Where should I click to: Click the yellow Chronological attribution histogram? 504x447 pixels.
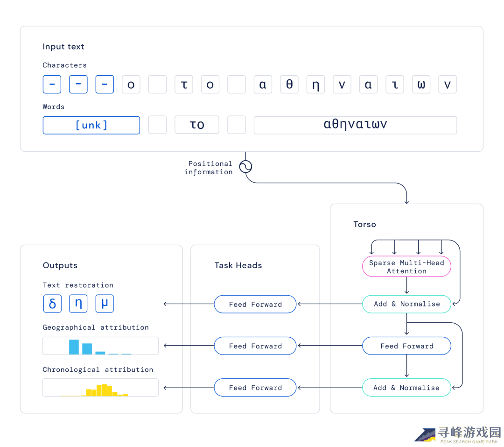[100, 388]
